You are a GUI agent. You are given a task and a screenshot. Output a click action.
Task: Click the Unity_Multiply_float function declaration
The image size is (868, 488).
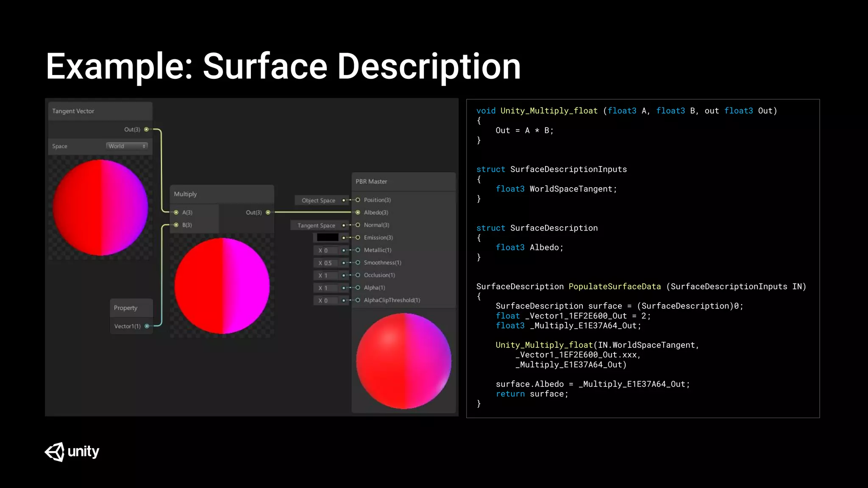coord(627,111)
